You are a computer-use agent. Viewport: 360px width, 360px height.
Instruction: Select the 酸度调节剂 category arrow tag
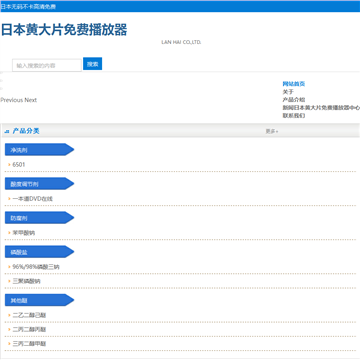pos(39,184)
